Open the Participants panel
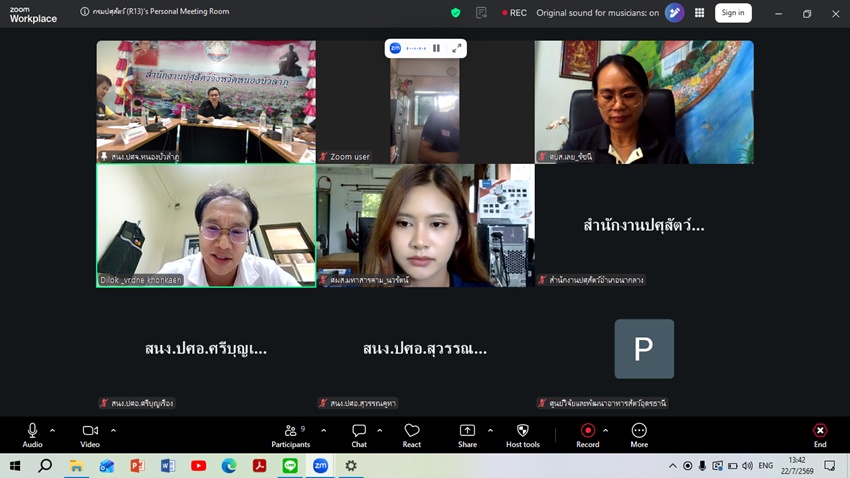Viewport: 850px width, 478px height. (x=291, y=436)
